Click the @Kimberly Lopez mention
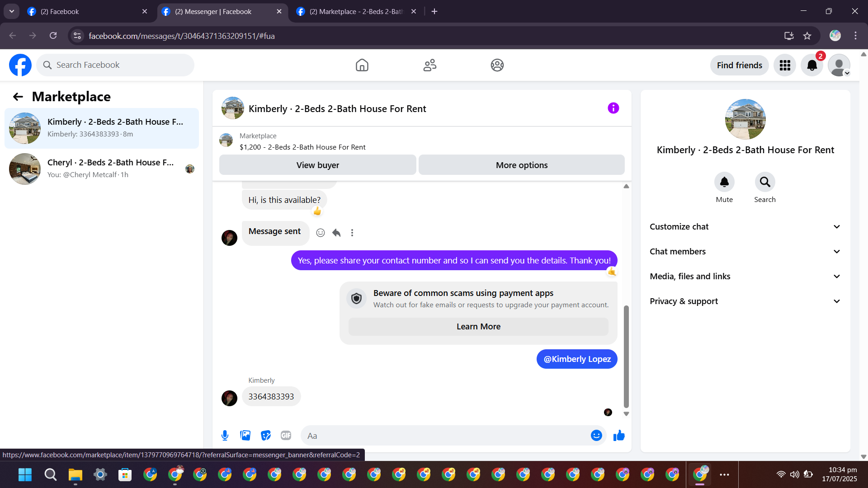This screenshot has height=488, width=868. pyautogui.click(x=577, y=359)
